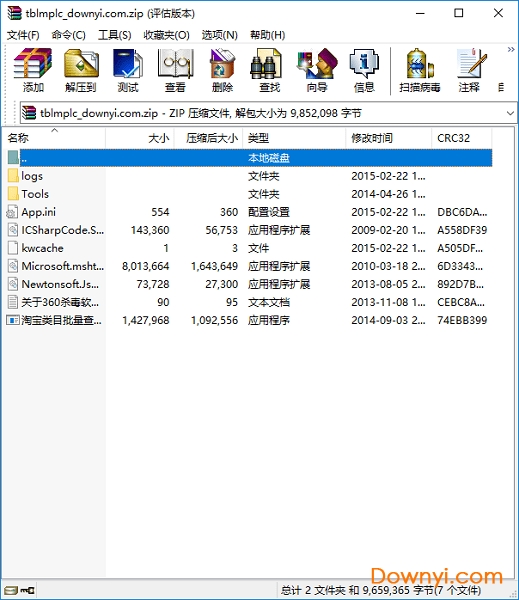Click the 2013-08-05 modified date cell
This screenshot has height=600, width=519.
388,284
